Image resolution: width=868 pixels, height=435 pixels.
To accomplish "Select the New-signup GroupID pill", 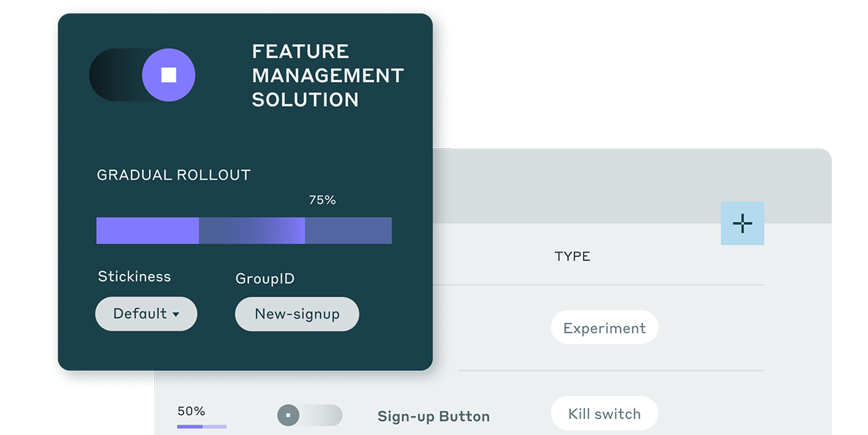I will point(296,314).
